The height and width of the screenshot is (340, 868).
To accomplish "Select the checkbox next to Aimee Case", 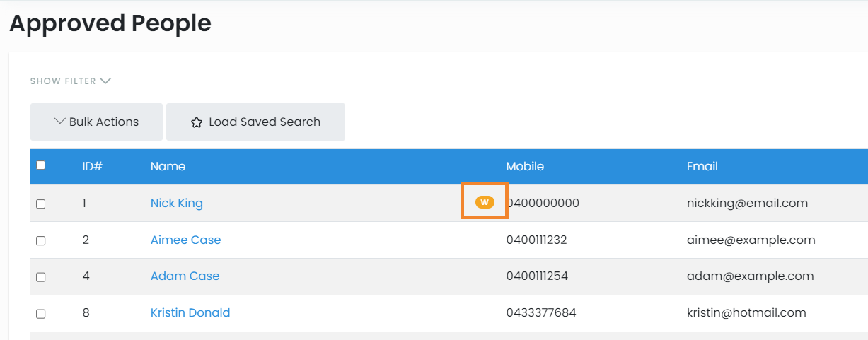I will pyautogui.click(x=41, y=240).
